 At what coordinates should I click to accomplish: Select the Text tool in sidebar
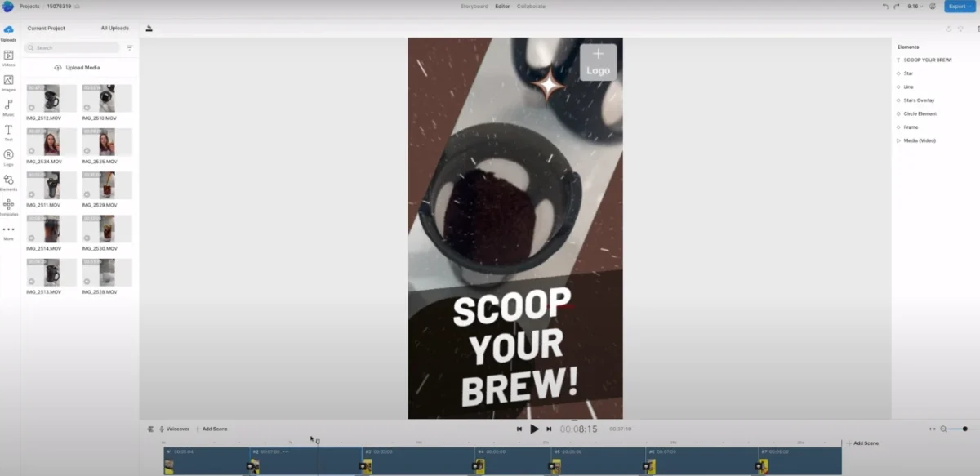click(x=8, y=132)
